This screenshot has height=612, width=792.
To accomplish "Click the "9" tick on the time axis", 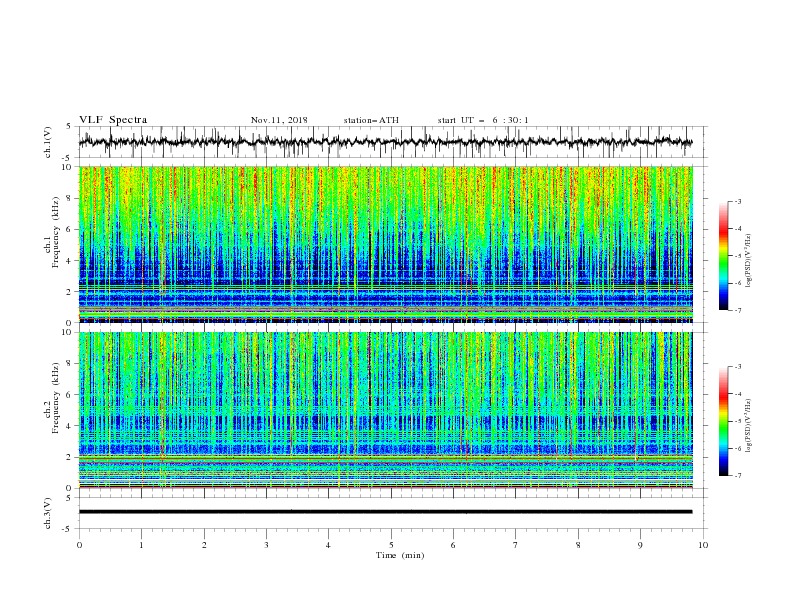I will click(640, 545).
